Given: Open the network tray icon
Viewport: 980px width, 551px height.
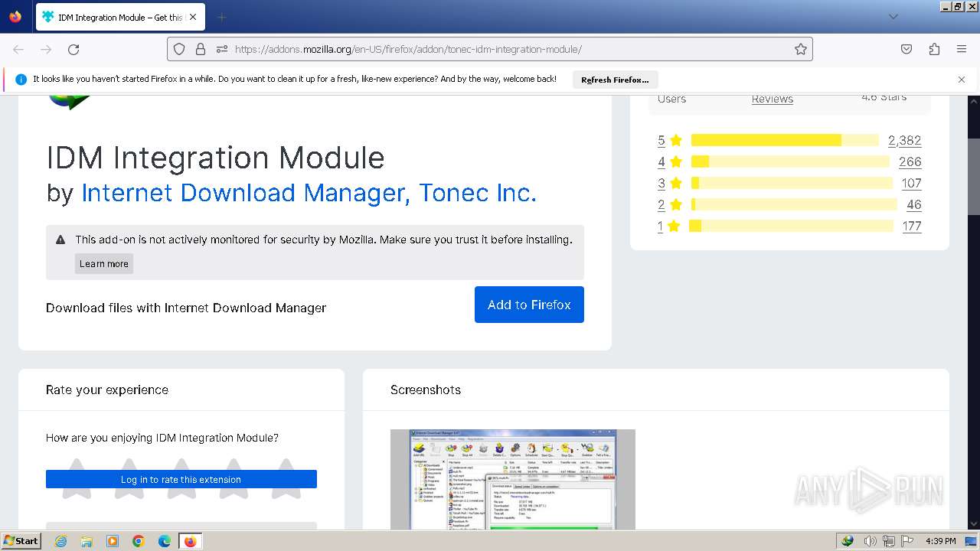Looking at the screenshot, I should point(890,541).
